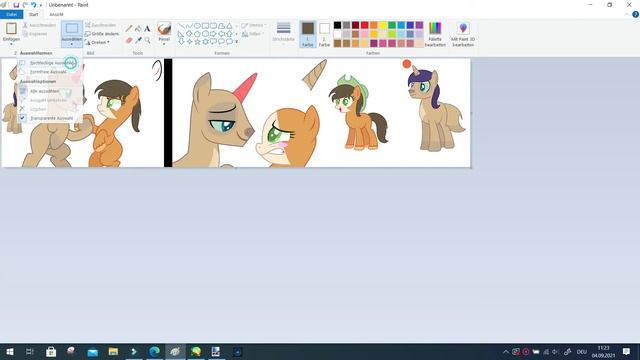Image resolution: width=640 pixels, height=360 pixels.
Task: Open the Datei tab
Action: (12, 14)
